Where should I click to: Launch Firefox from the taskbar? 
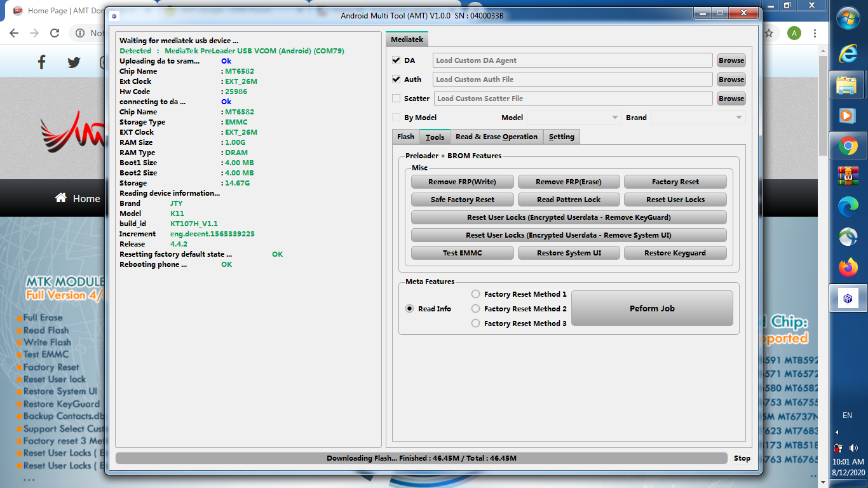[848, 268]
